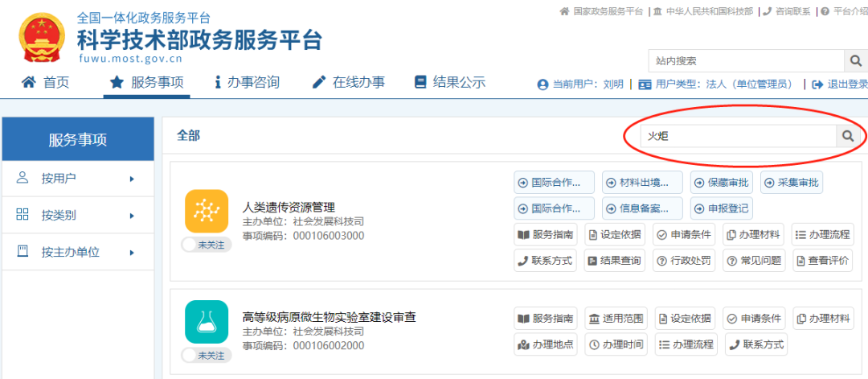Image resolution: width=868 pixels, height=379 pixels.
Task: Open the 人类遗传资源管理 orange molecule icon
Action: pos(207,211)
